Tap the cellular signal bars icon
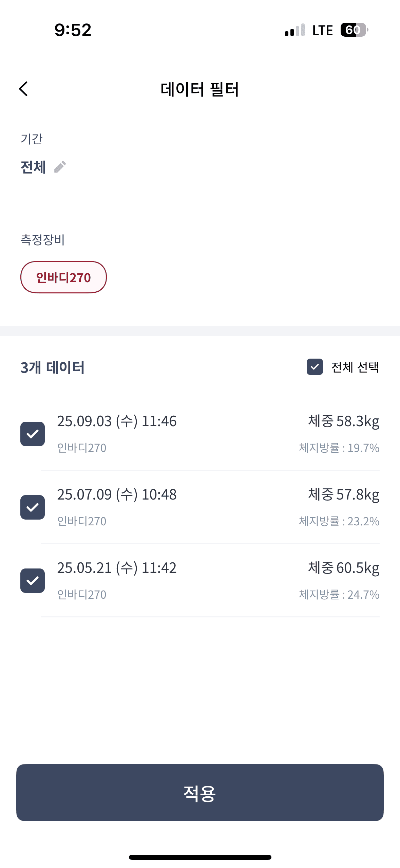 [295, 30]
